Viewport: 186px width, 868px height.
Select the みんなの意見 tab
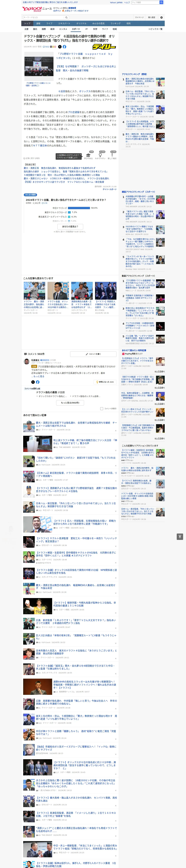99,24
